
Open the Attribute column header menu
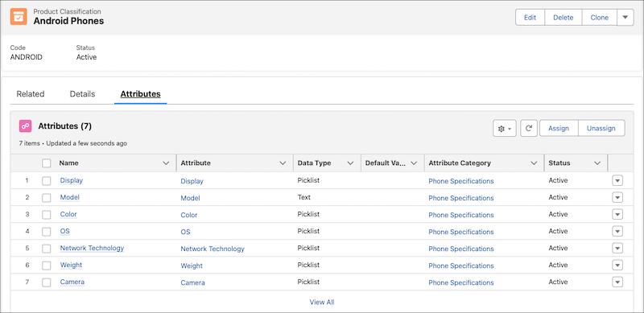click(x=283, y=163)
